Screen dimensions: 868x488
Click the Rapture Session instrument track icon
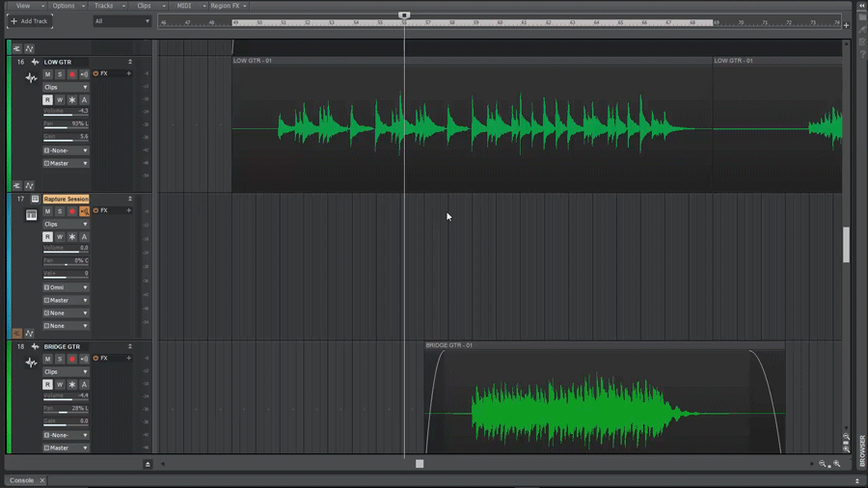point(31,215)
